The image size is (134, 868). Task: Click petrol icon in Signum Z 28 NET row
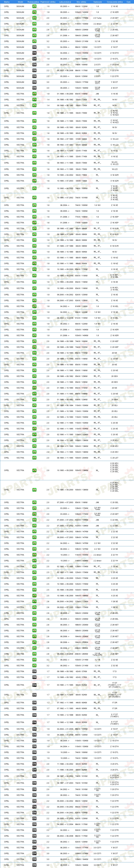tap(34, 35)
